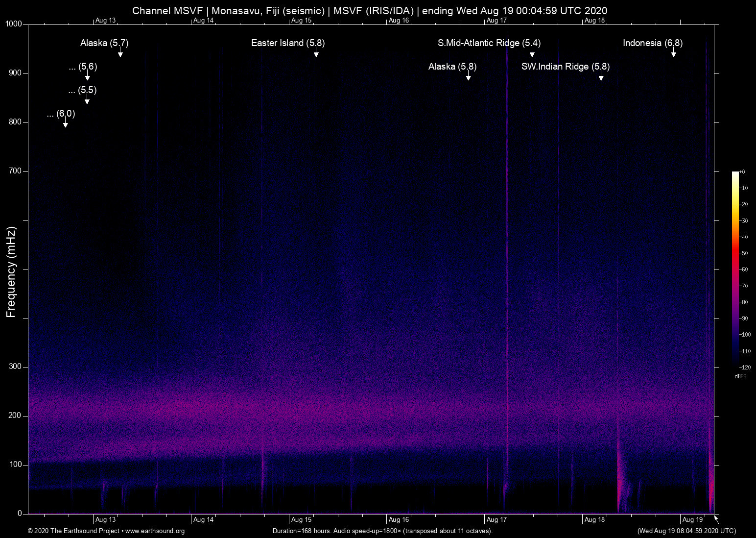Click the Alaska (5.7) event label
The width and height of the screenshot is (756, 538).
[104, 43]
